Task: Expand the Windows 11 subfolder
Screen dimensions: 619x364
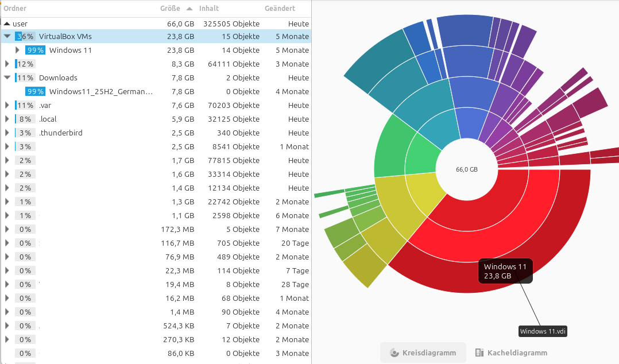Action: [17, 50]
